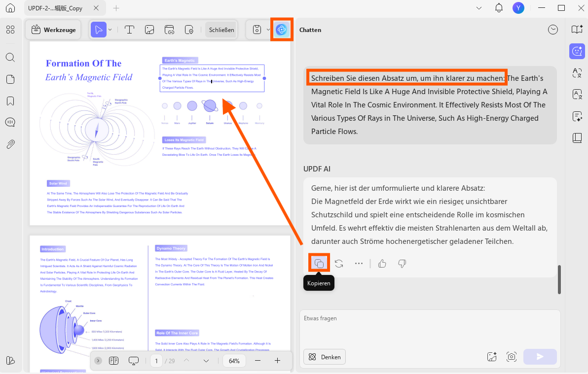Open notifications bell
588x374 pixels.
499,8
